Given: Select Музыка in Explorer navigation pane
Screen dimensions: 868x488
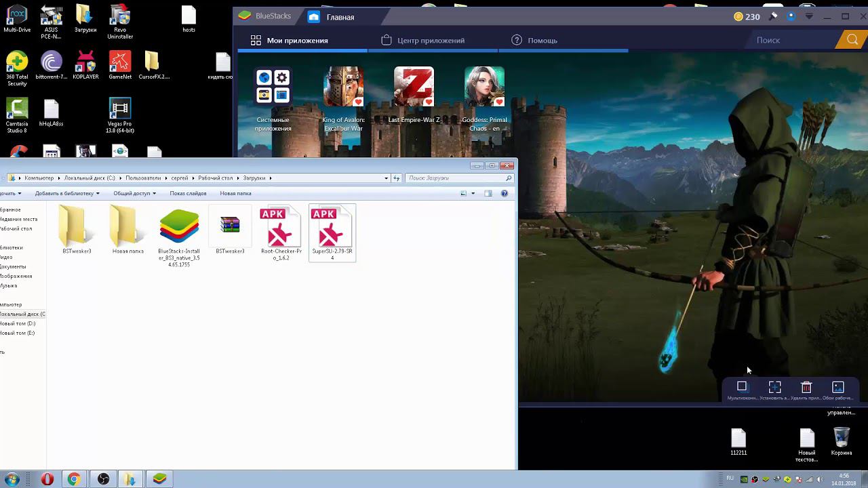Looking at the screenshot, I should (x=9, y=285).
